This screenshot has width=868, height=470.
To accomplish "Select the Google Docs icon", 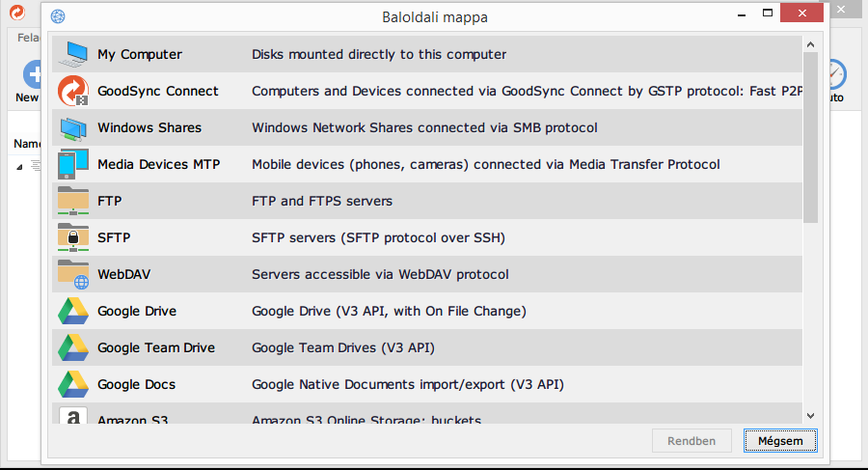I will [73, 384].
